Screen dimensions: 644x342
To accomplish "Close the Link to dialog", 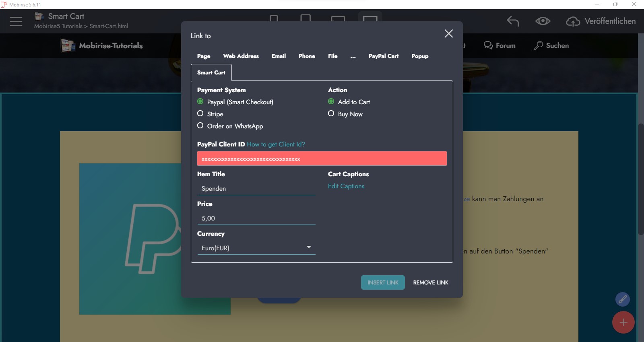I will click(448, 34).
